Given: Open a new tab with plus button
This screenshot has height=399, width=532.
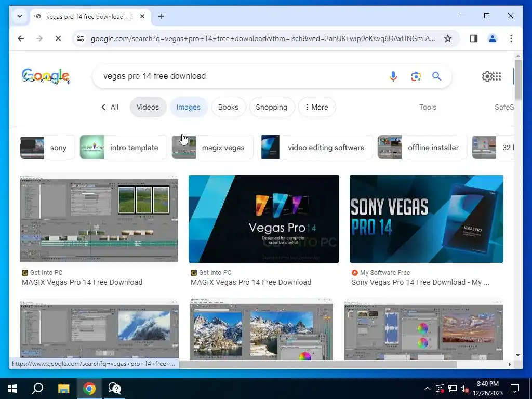Looking at the screenshot, I should (x=161, y=16).
